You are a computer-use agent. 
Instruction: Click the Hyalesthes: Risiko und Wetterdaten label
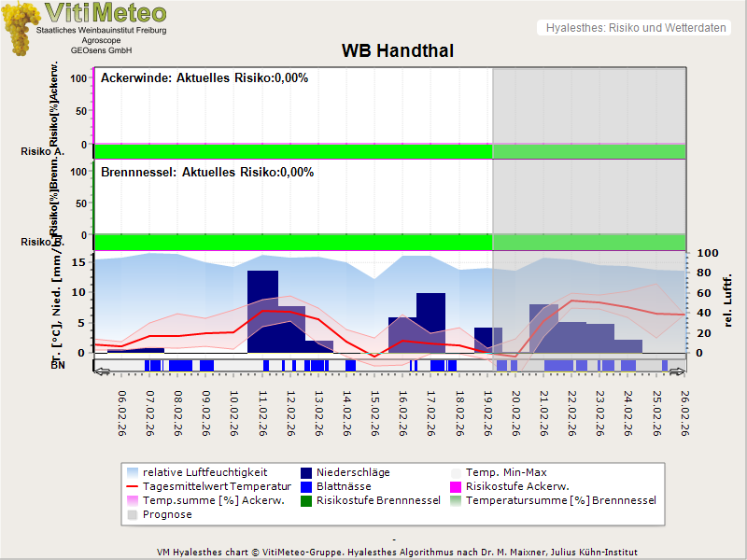click(635, 28)
